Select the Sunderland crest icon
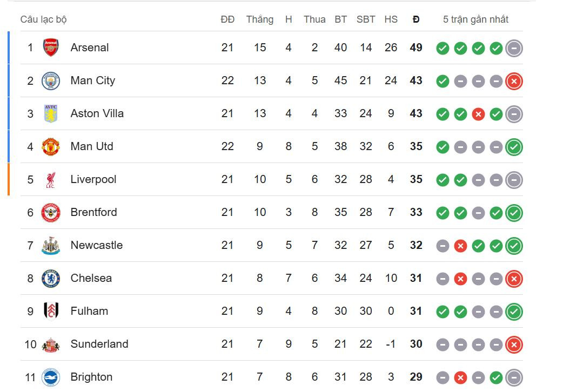Viewport: 563px width, 392px height. click(x=51, y=344)
